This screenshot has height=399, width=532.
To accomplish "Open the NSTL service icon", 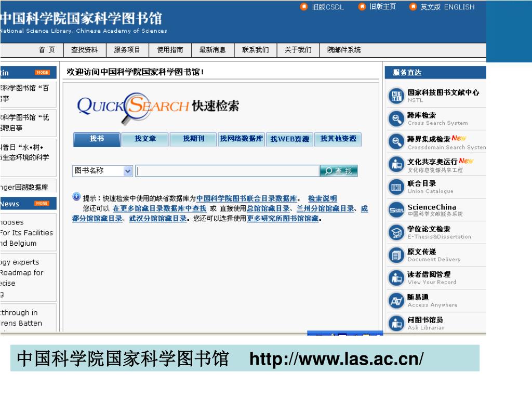I will [x=396, y=96].
